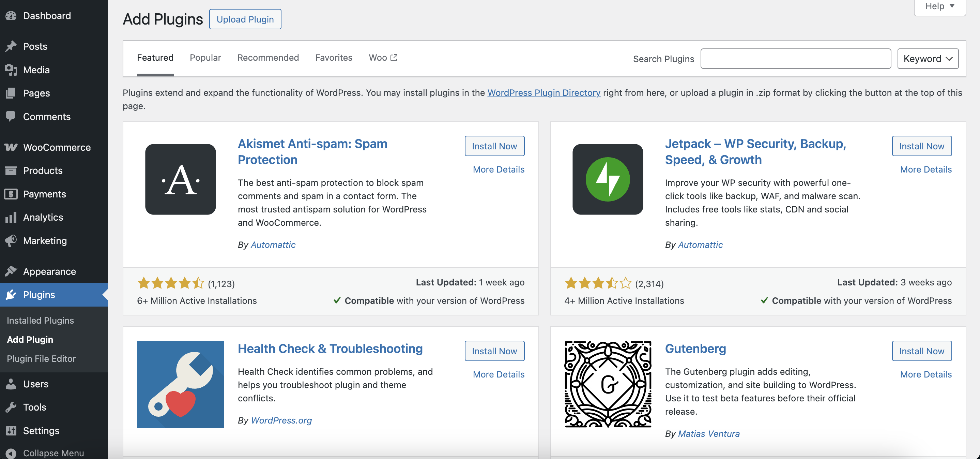The image size is (980, 459).
Task: Switch to the Favorites tab
Action: coord(334,58)
